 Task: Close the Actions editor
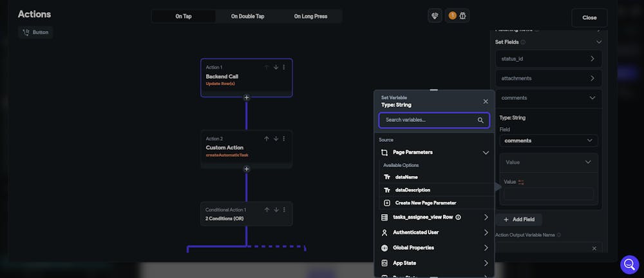(x=589, y=17)
